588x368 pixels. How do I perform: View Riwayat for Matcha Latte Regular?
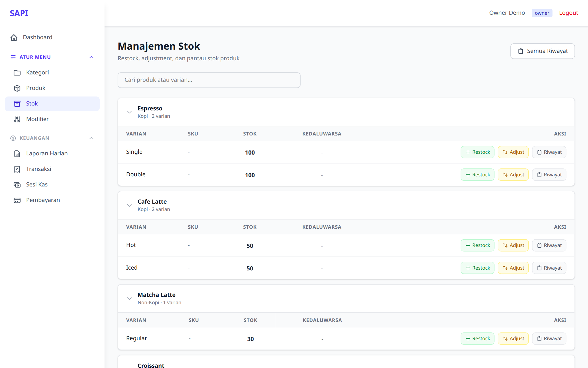549,339
